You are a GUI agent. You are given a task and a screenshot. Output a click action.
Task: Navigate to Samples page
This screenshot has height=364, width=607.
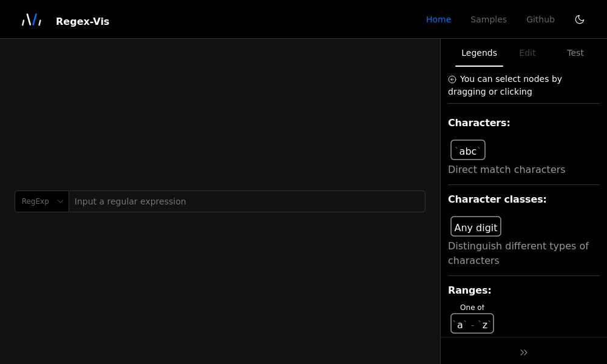click(x=489, y=19)
